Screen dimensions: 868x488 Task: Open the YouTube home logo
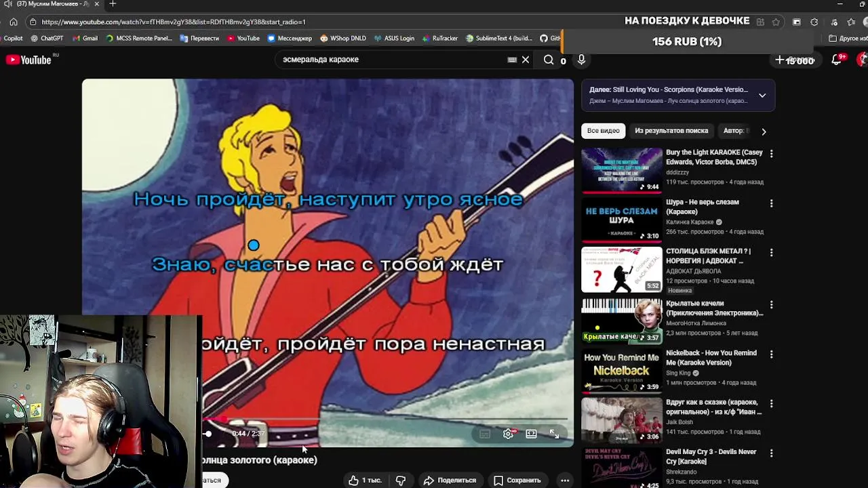(28, 60)
